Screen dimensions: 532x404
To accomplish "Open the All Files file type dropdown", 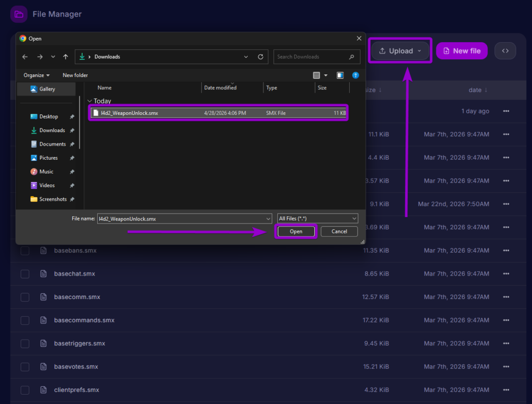I will click(x=317, y=218).
